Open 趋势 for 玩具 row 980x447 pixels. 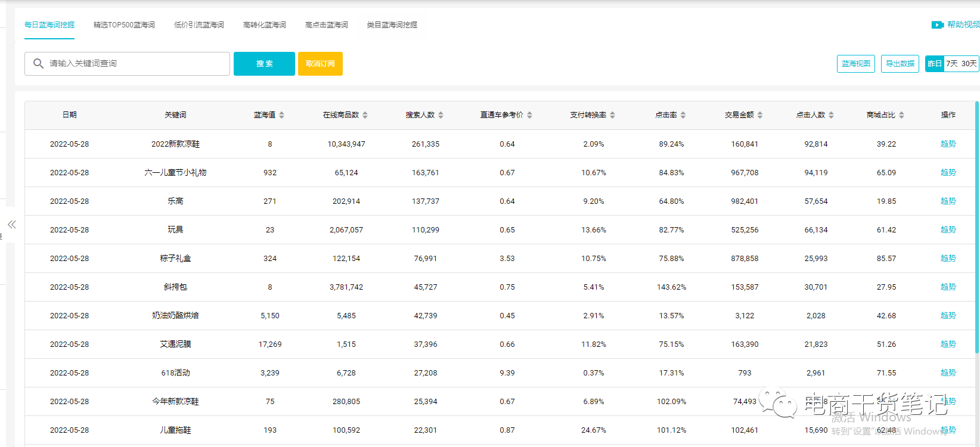tap(948, 230)
